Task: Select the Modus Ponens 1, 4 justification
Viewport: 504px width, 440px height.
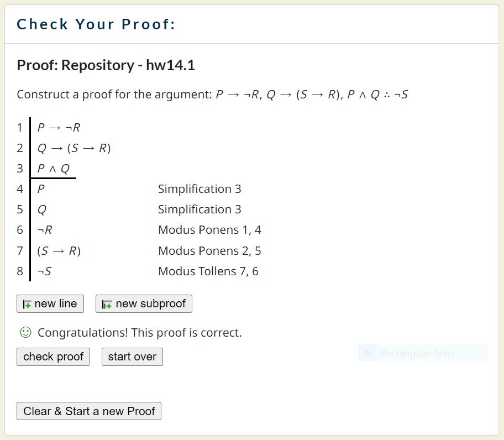Action: pos(209,230)
